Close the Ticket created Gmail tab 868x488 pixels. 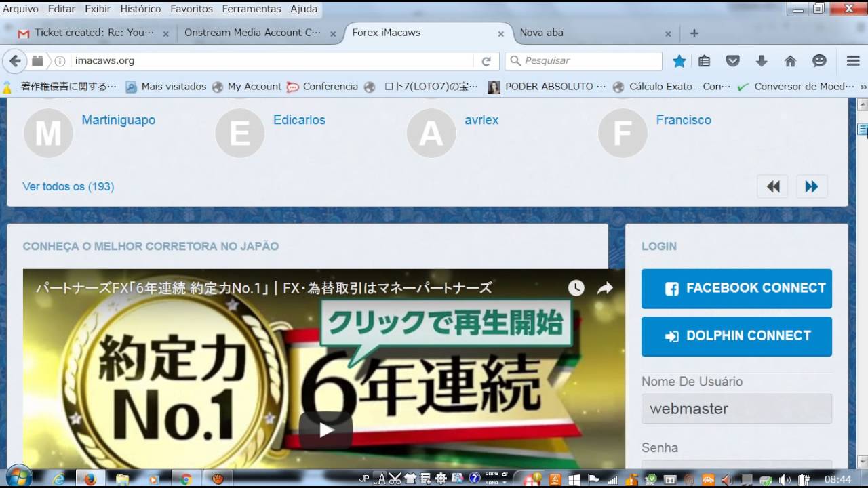[165, 33]
